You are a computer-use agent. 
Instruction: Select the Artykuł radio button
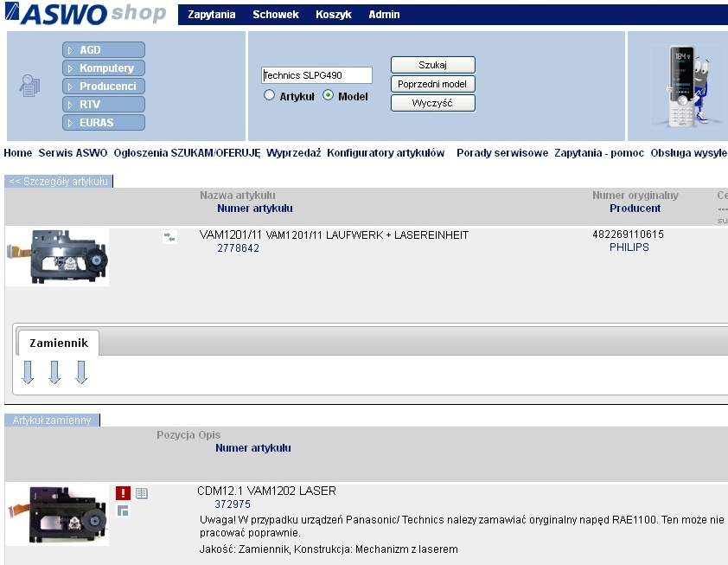pyautogui.click(x=269, y=95)
